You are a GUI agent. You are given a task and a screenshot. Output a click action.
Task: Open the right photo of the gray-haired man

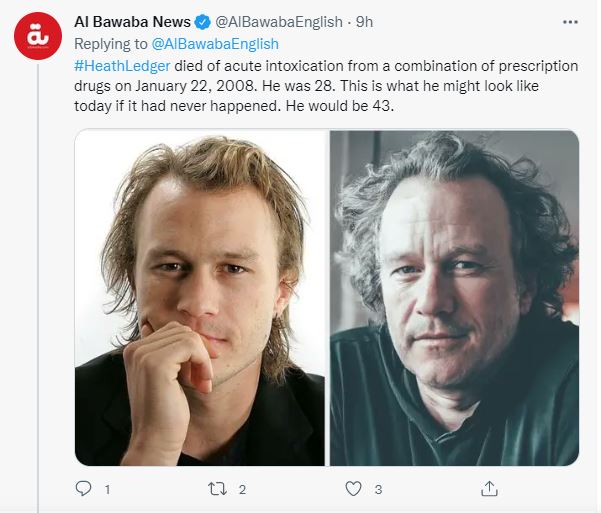pos(455,298)
